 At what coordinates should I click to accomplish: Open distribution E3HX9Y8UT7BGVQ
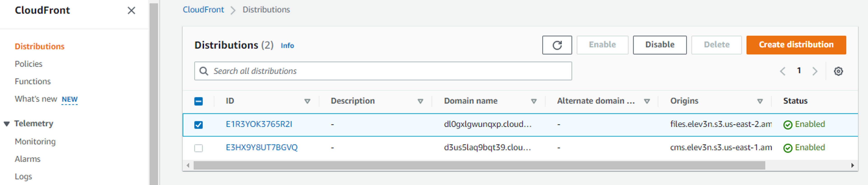click(x=262, y=147)
